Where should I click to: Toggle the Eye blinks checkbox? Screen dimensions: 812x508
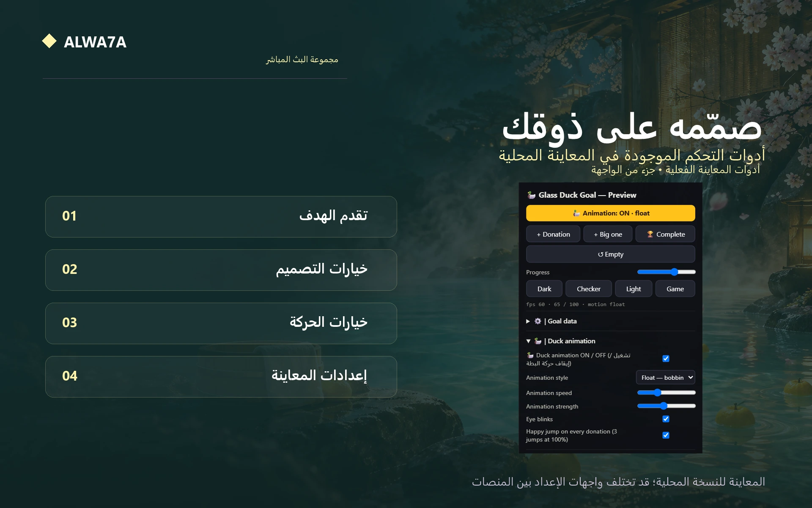pyautogui.click(x=666, y=419)
